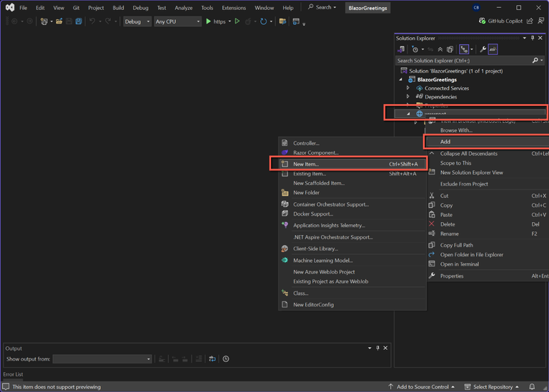Open the Any CPU platform dropdown
549x392 pixels.
click(x=177, y=21)
